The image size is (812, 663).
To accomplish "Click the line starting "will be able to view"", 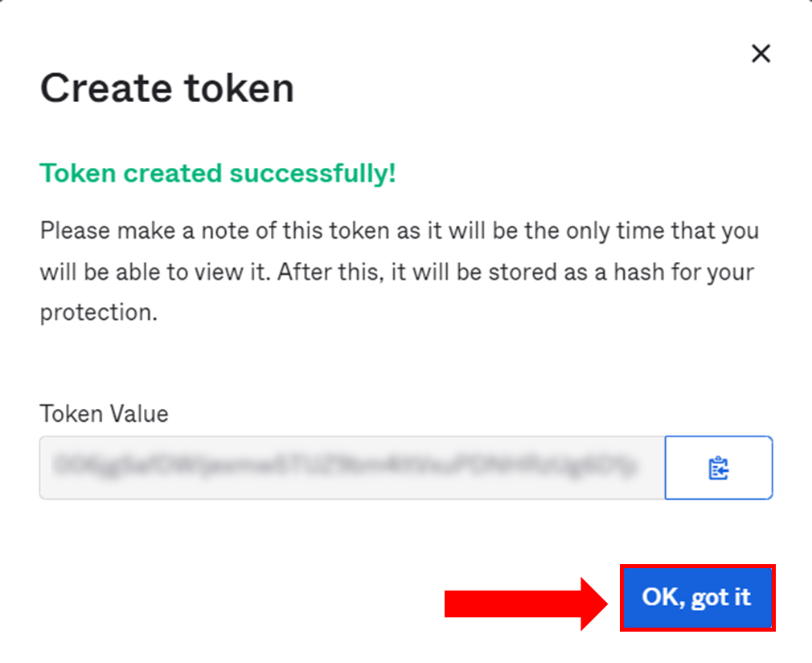I will [x=396, y=272].
